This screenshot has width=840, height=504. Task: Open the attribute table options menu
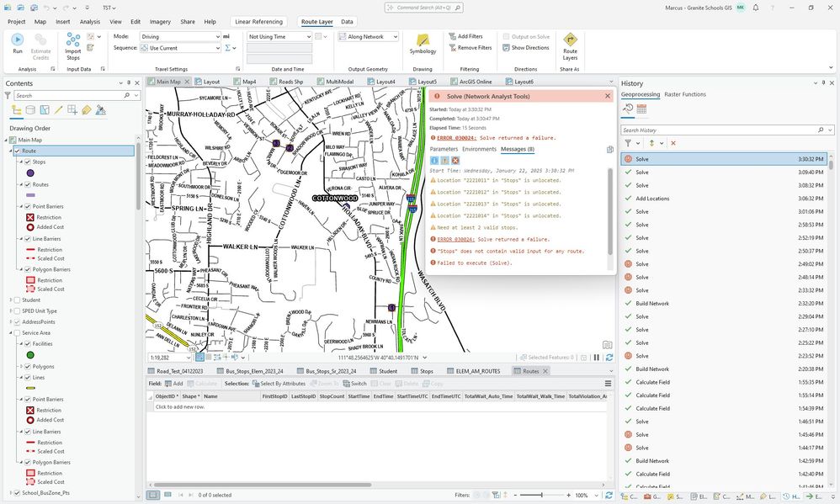(608, 384)
